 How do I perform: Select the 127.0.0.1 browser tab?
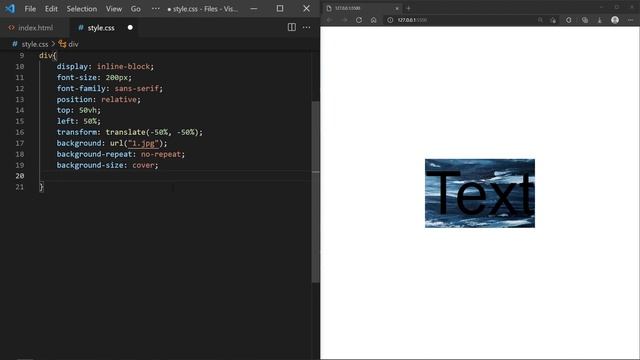[x=361, y=8]
